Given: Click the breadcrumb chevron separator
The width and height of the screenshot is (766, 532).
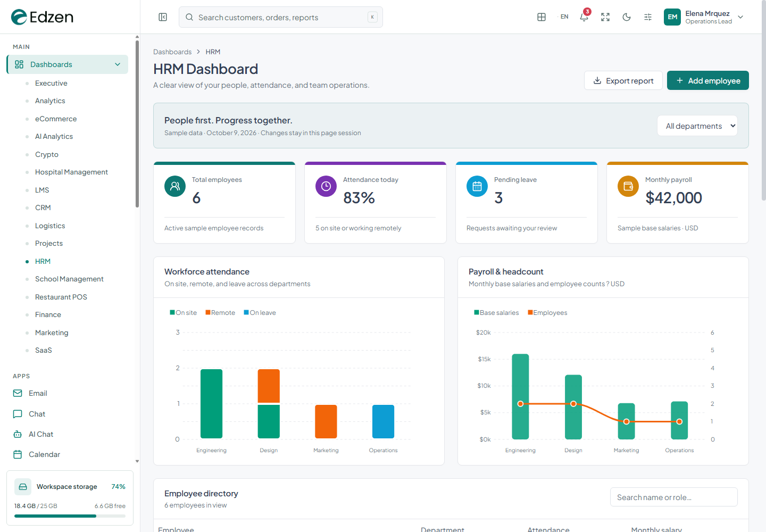Looking at the screenshot, I should pos(198,52).
